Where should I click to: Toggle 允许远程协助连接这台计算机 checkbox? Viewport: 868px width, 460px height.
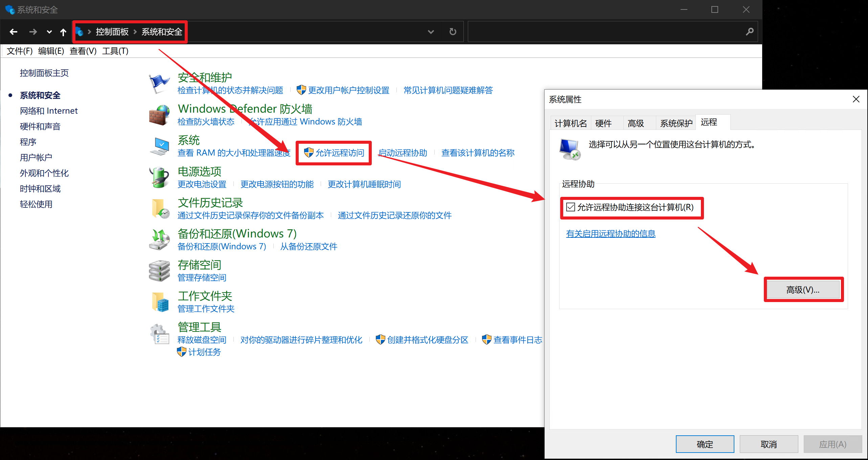571,207
